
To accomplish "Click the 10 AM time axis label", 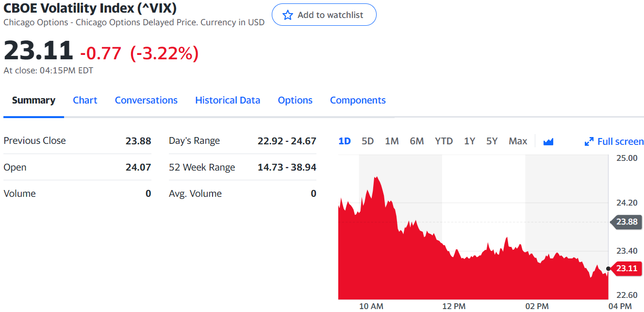I will tap(371, 306).
